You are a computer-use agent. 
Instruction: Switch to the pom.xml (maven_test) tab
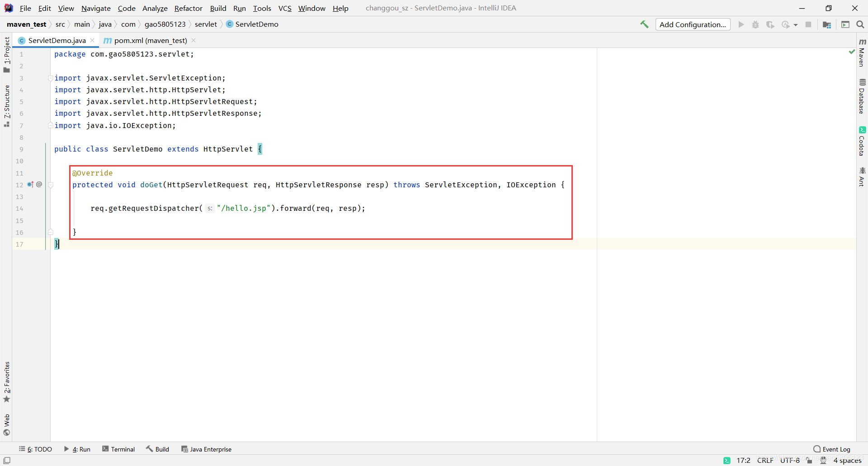point(151,40)
